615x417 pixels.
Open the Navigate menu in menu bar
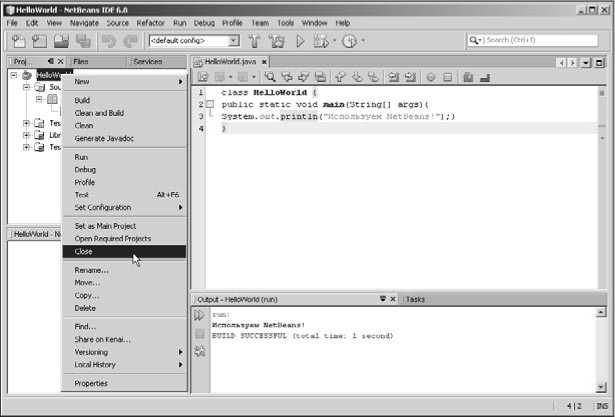coord(84,23)
